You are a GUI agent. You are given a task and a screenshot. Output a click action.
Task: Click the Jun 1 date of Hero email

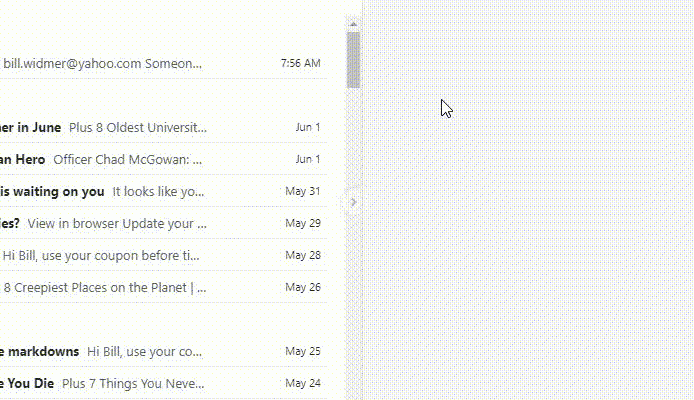tap(307, 159)
